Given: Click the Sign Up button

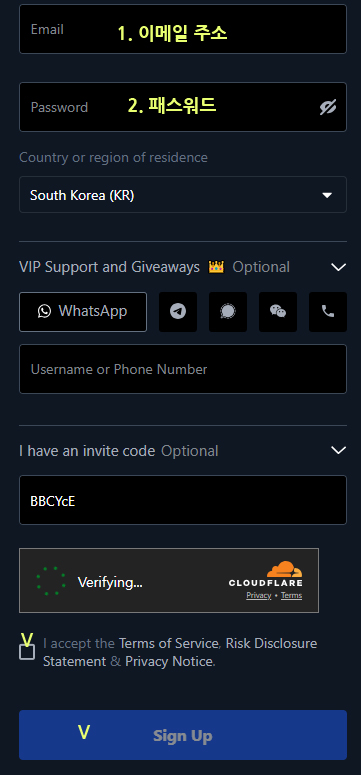Looking at the screenshot, I should pyautogui.click(x=183, y=735).
